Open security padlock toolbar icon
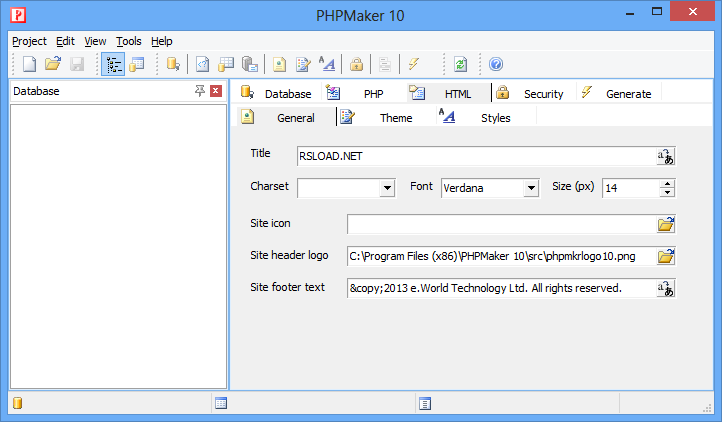The image size is (722, 422). point(356,64)
